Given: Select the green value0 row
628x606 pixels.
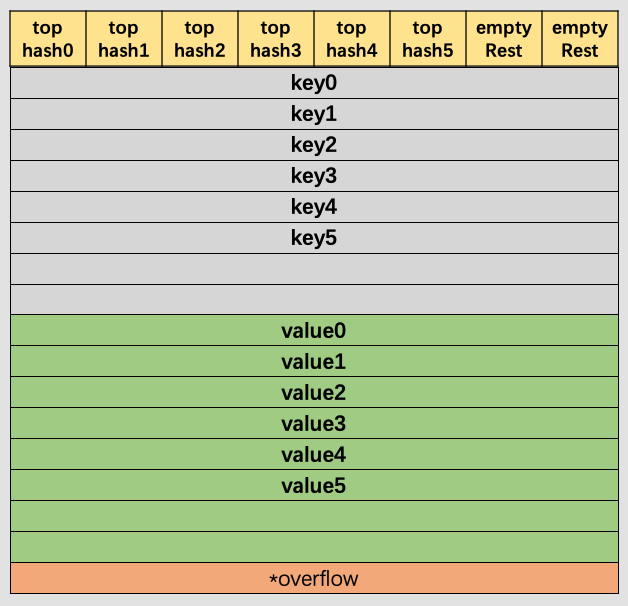Looking at the screenshot, I should pyautogui.click(x=314, y=331).
